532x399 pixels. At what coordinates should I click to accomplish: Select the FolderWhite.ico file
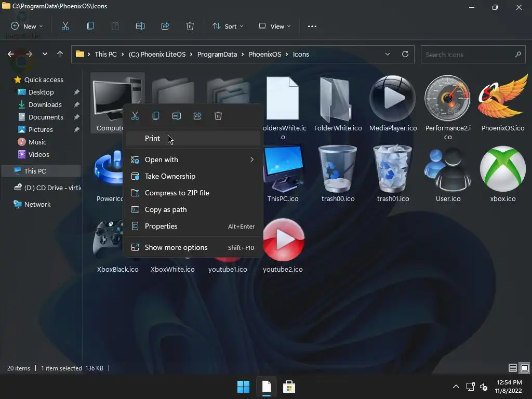pos(338,103)
